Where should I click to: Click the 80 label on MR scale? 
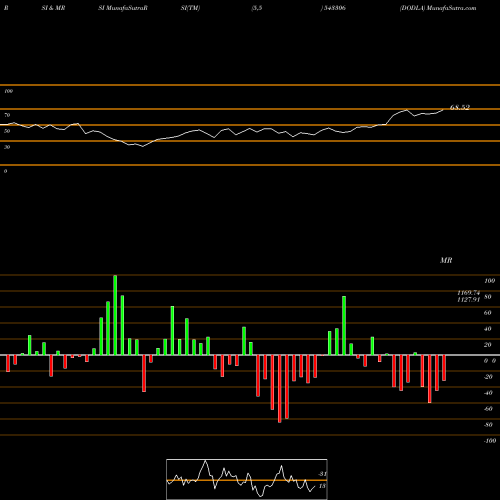(x=488, y=297)
